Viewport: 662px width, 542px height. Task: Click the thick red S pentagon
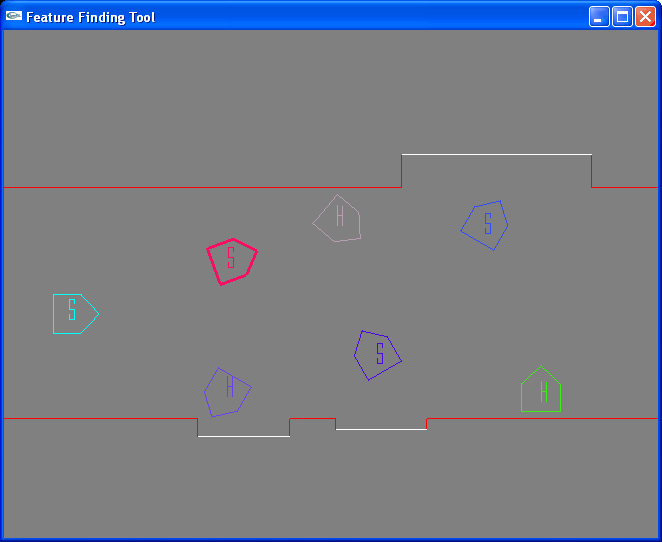click(232, 262)
